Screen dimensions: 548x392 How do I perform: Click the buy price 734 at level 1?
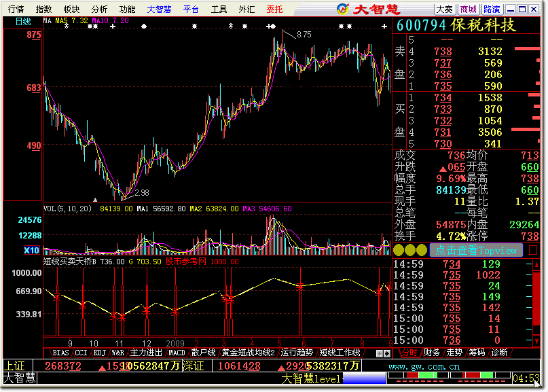click(x=443, y=98)
